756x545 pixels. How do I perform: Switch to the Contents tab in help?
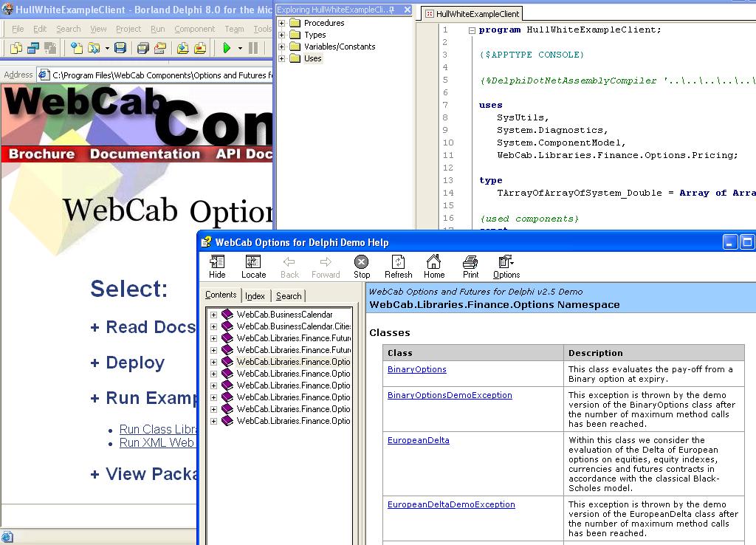tap(221, 295)
